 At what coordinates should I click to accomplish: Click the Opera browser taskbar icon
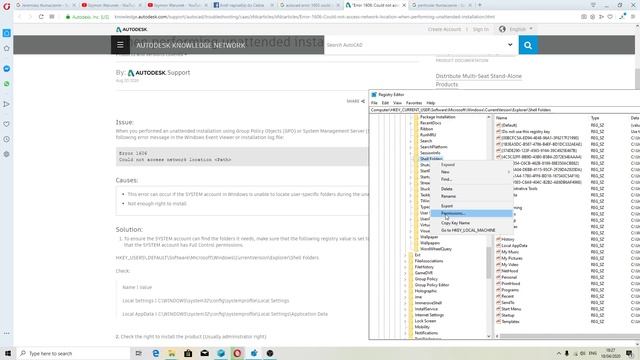coord(237,353)
